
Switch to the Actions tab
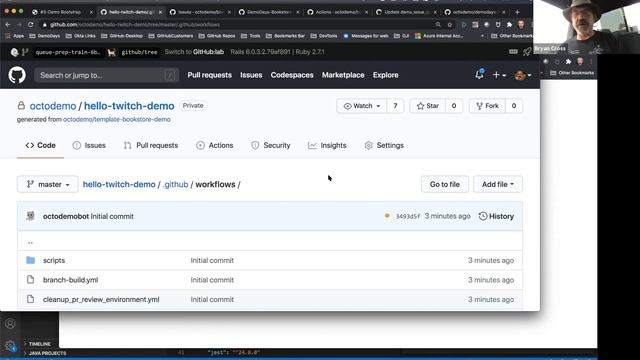click(215, 145)
